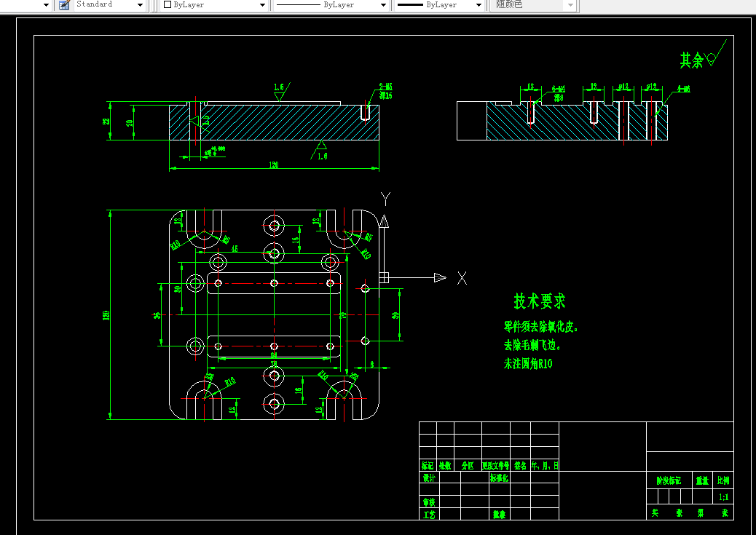The width and height of the screenshot is (756, 535).
Task: Select the X axis arrowhead
Action: (440, 277)
